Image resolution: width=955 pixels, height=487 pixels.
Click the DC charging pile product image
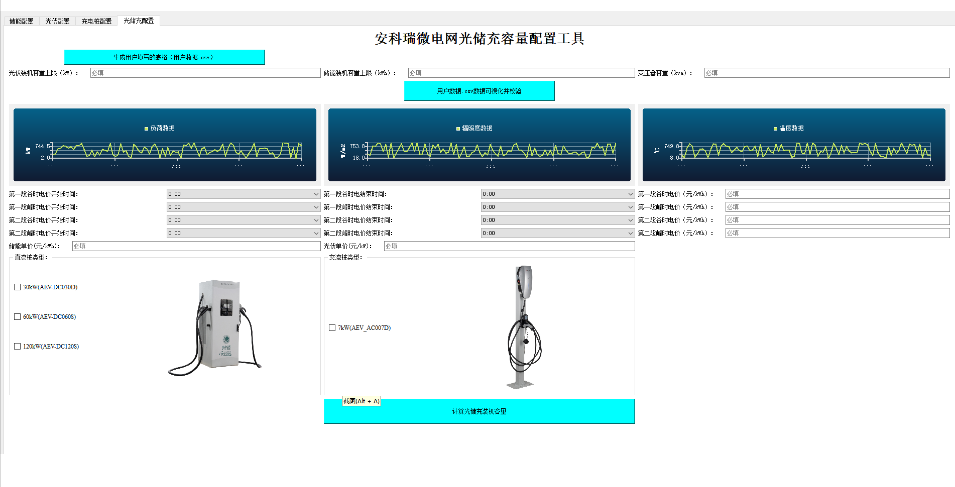(x=214, y=328)
